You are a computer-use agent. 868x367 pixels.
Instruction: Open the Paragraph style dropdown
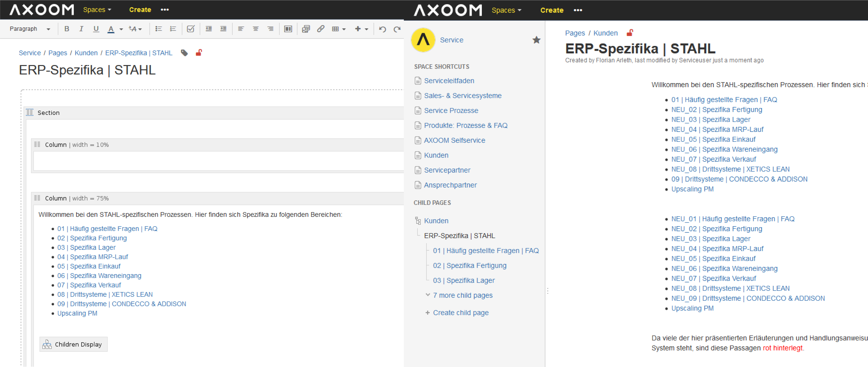click(x=30, y=29)
